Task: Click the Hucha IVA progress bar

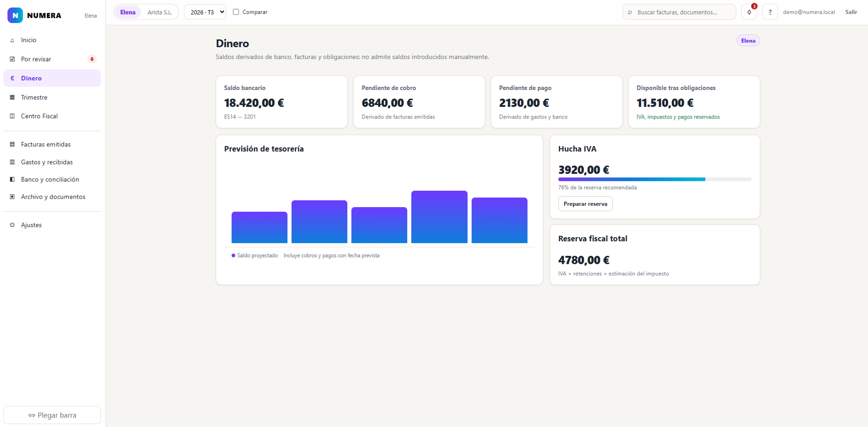Action: [x=655, y=180]
